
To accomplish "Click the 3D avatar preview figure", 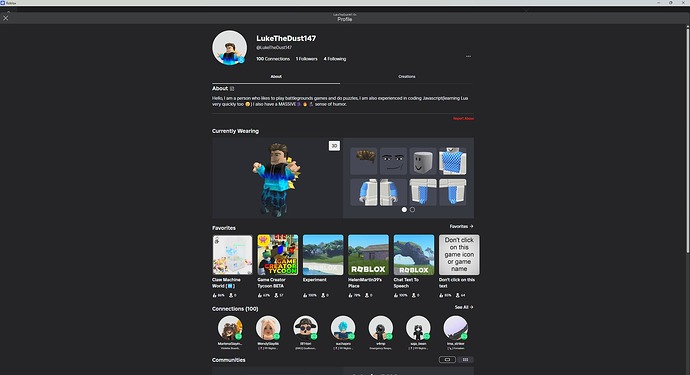I will pyautogui.click(x=277, y=179).
